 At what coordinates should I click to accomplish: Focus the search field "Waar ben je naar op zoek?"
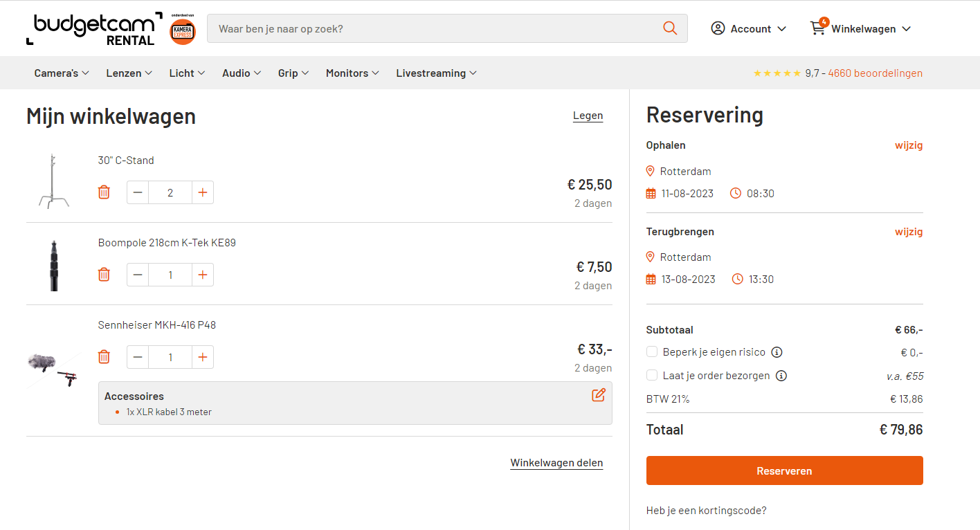(x=436, y=29)
